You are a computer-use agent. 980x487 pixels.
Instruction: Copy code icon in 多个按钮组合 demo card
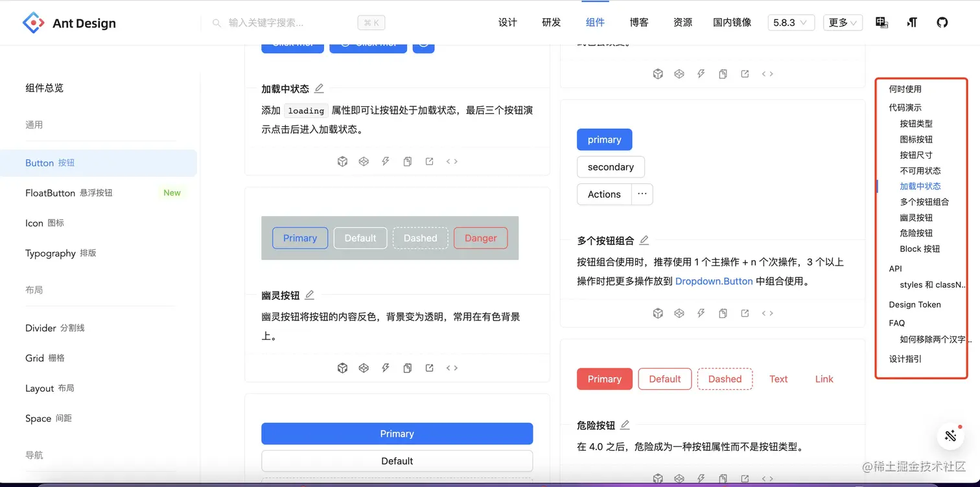pyautogui.click(x=723, y=313)
